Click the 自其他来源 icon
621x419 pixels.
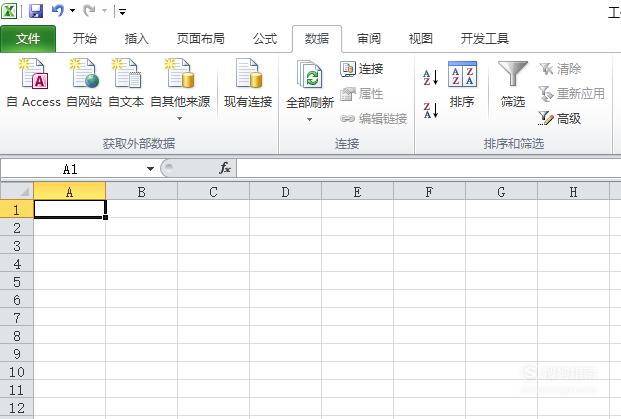click(x=180, y=74)
